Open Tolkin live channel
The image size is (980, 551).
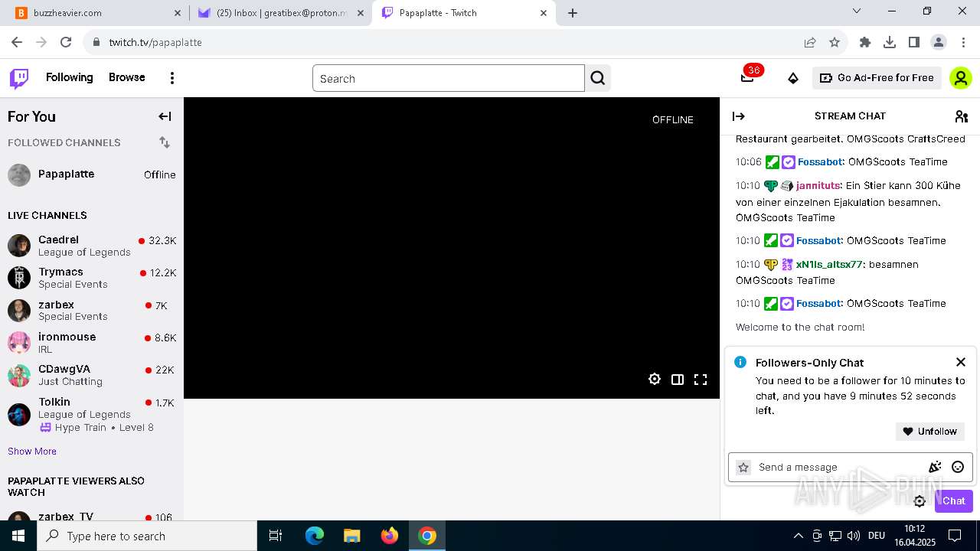(x=92, y=414)
